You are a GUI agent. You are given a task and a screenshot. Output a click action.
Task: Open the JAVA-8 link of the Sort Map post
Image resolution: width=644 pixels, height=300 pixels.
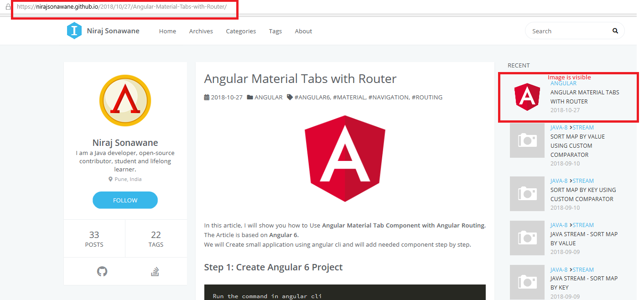[x=559, y=127]
